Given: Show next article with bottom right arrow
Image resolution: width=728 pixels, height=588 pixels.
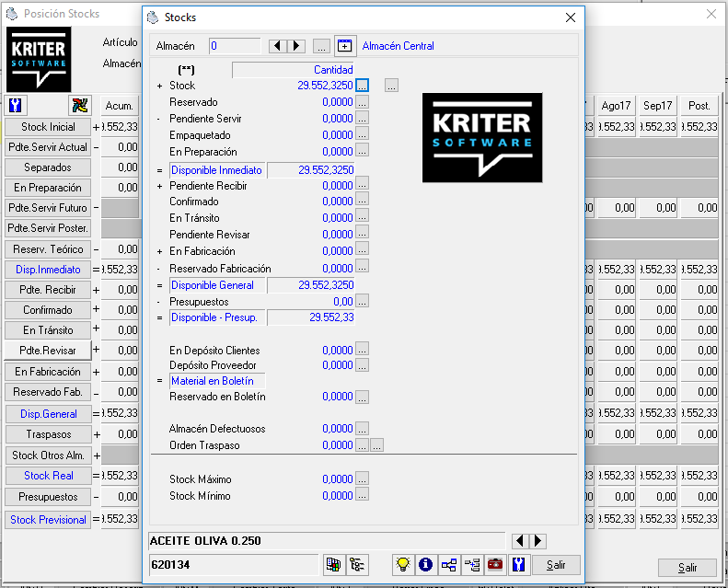Looking at the screenshot, I should pyautogui.click(x=537, y=541).
